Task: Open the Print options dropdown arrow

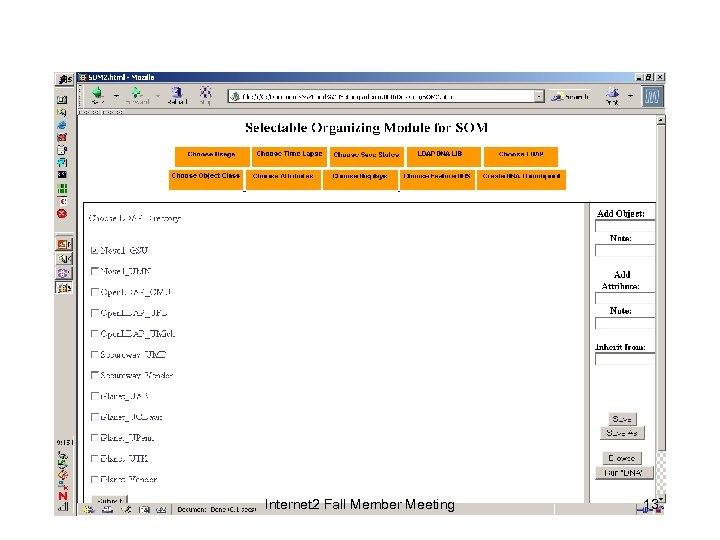Action: (630, 96)
